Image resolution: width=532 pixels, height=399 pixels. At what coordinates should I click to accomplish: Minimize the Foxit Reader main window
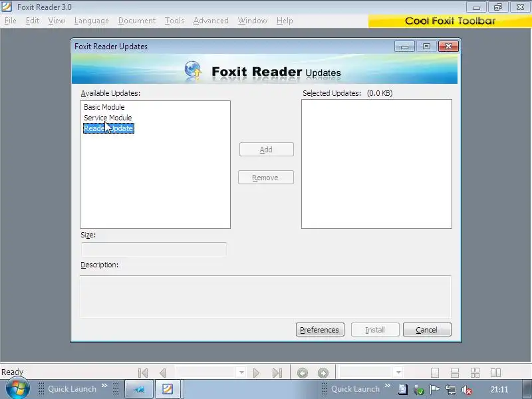pos(476,7)
